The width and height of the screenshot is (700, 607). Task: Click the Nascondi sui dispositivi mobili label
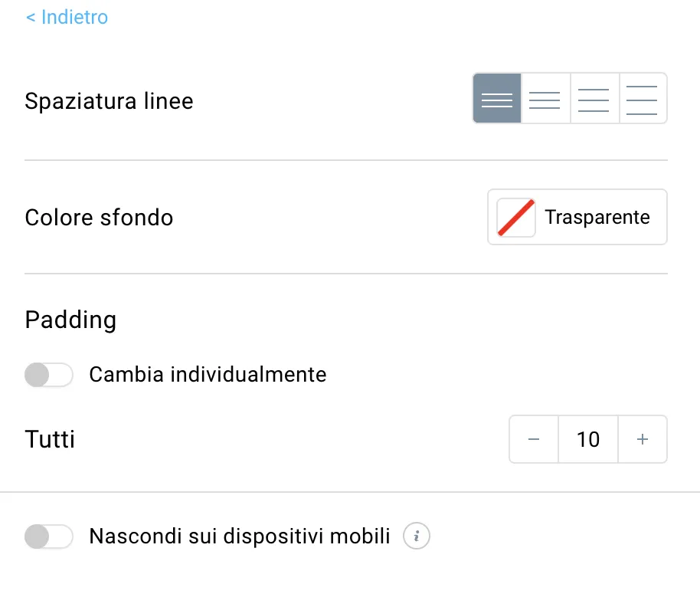[x=240, y=536]
